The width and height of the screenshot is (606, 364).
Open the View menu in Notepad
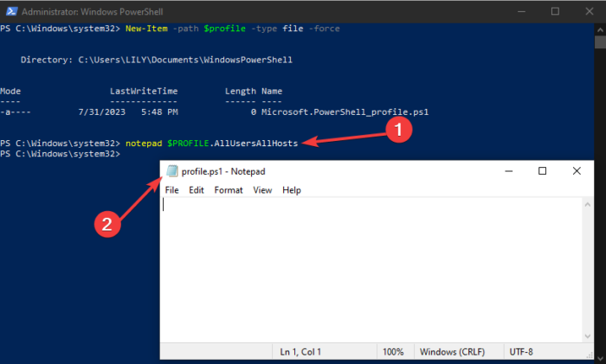(262, 190)
